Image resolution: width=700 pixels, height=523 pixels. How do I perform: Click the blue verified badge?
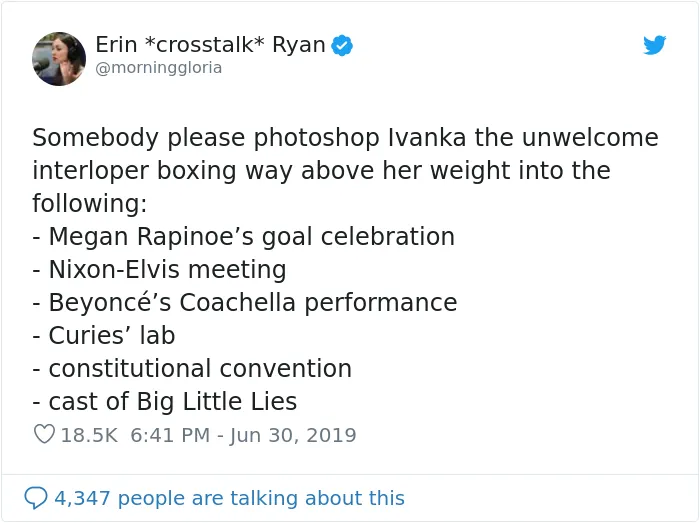pyautogui.click(x=342, y=45)
